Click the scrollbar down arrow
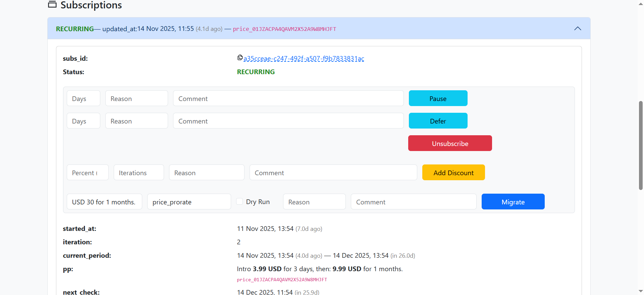Image resolution: width=644 pixels, height=295 pixels. click(x=641, y=291)
